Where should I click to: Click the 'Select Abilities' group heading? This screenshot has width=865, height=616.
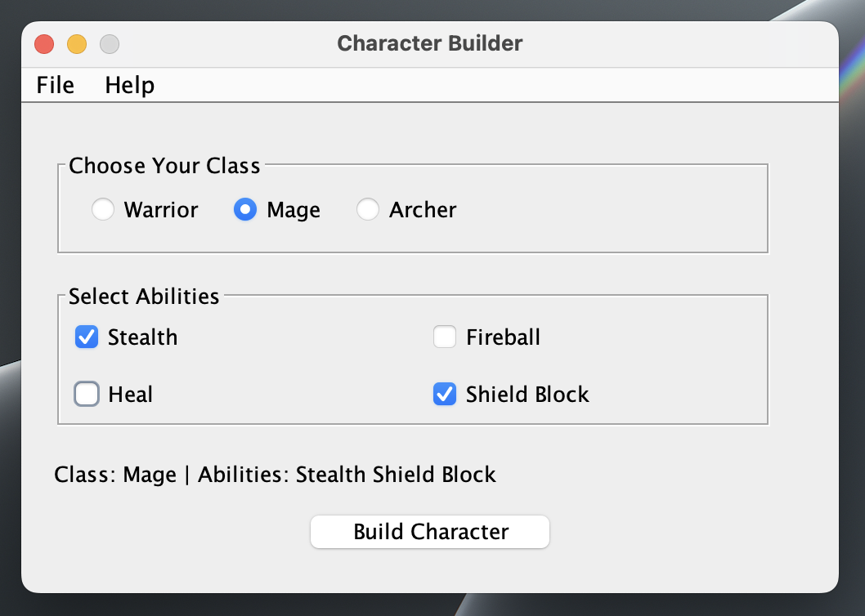point(144,297)
